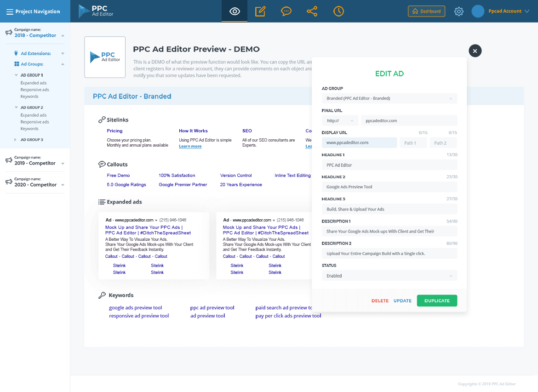
Task: Click the Headline 3 field
Action: tap(389, 209)
